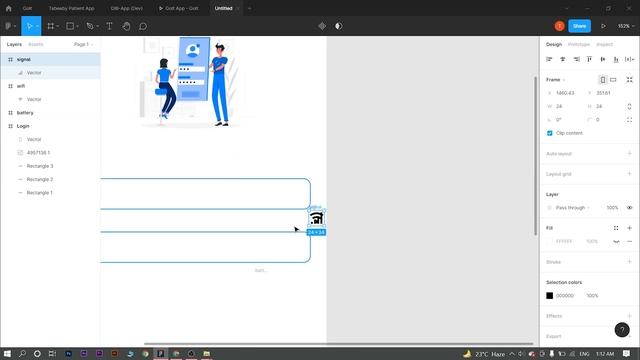This screenshot has width=640, height=360.
Task: Open the Pass through blend mode dropdown
Action: click(573, 208)
